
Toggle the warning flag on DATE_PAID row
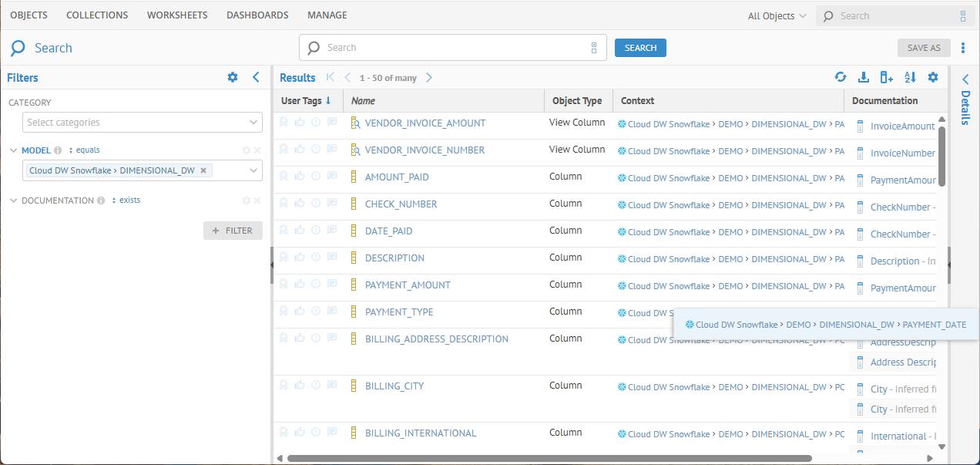click(316, 231)
